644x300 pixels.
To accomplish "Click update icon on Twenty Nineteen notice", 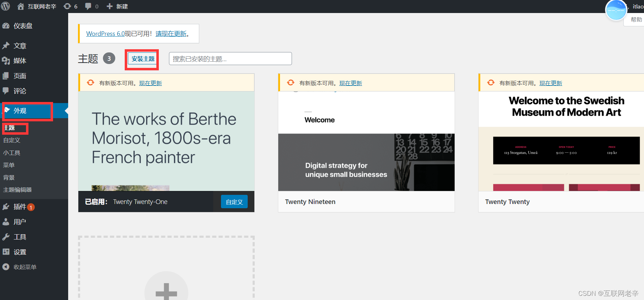I will point(291,83).
